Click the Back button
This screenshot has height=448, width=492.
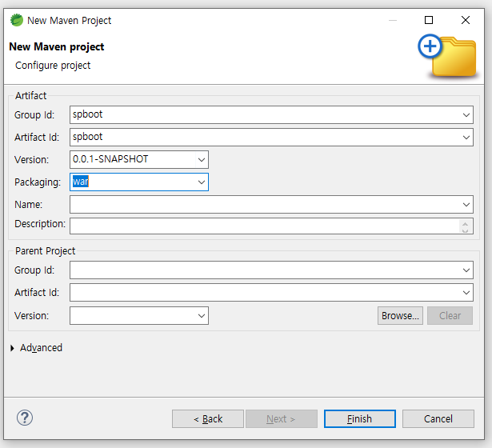click(x=208, y=419)
